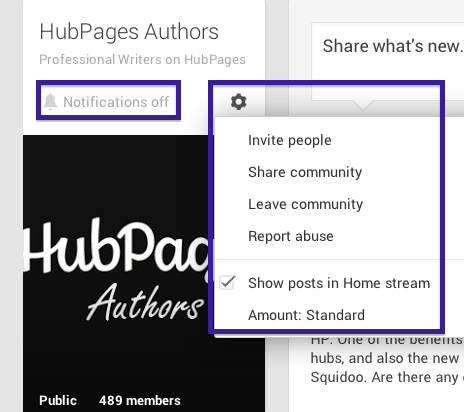This screenshot has height=412, width=464.
Task: Click the Share what's new input box
Action: click(x=388, y=62)
